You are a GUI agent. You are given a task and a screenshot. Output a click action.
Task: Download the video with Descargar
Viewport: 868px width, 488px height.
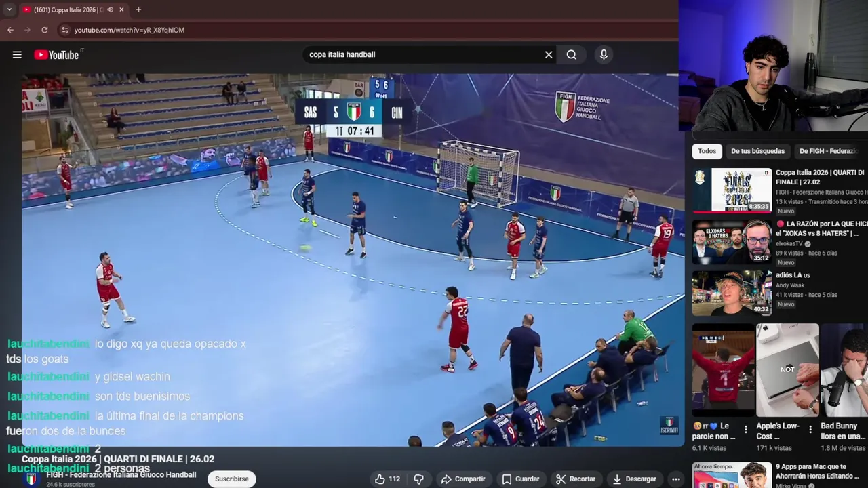pos(635,479)
